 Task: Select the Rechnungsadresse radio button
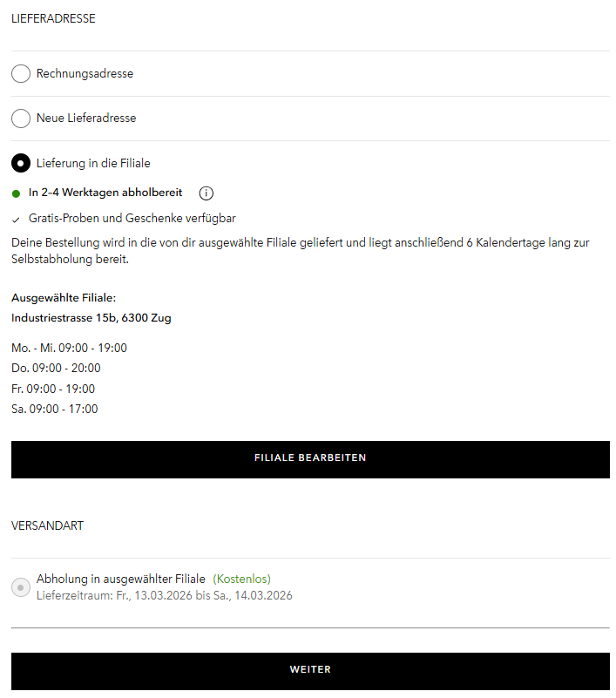point(20,73)
